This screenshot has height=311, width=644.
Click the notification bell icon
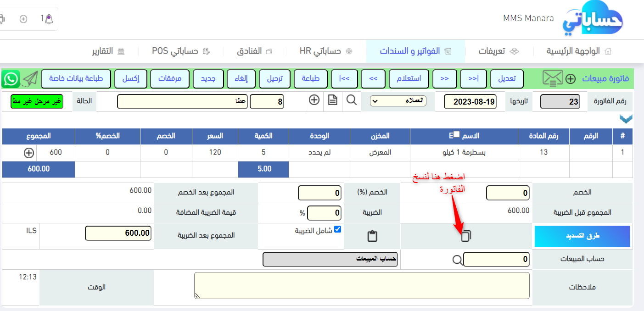49,19
